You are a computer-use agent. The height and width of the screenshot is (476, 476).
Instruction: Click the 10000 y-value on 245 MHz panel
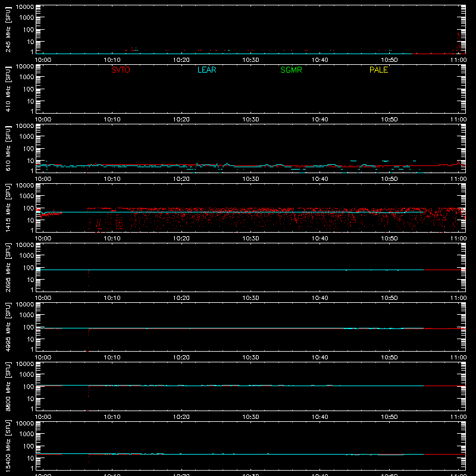25,7
